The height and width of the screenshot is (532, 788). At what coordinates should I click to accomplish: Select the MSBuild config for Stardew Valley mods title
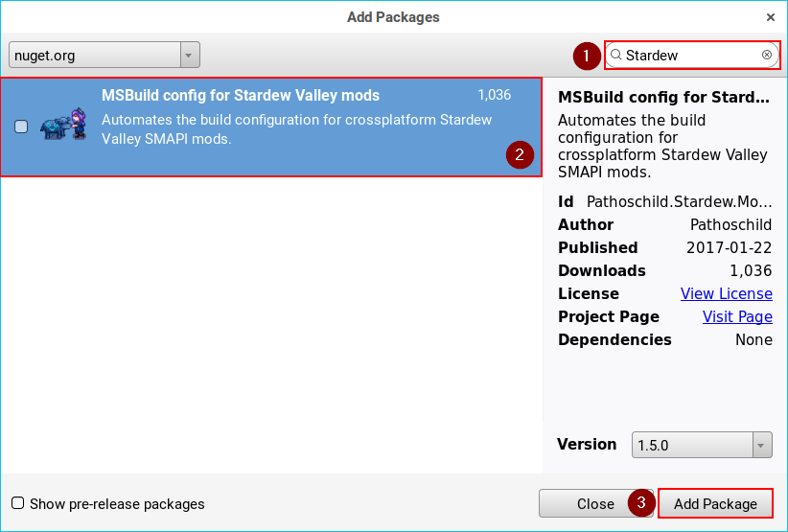click(x=241, y=96)
